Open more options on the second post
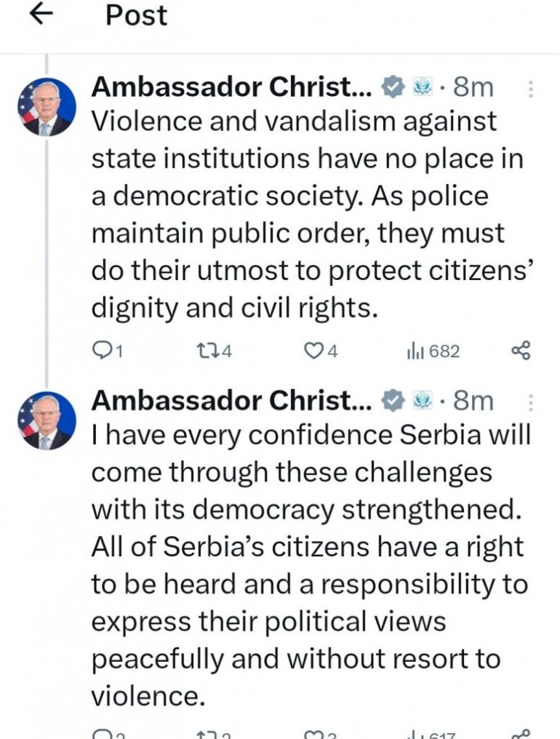Image resolution: width=560 pixels, height=739 pixels. coord(529,402)
